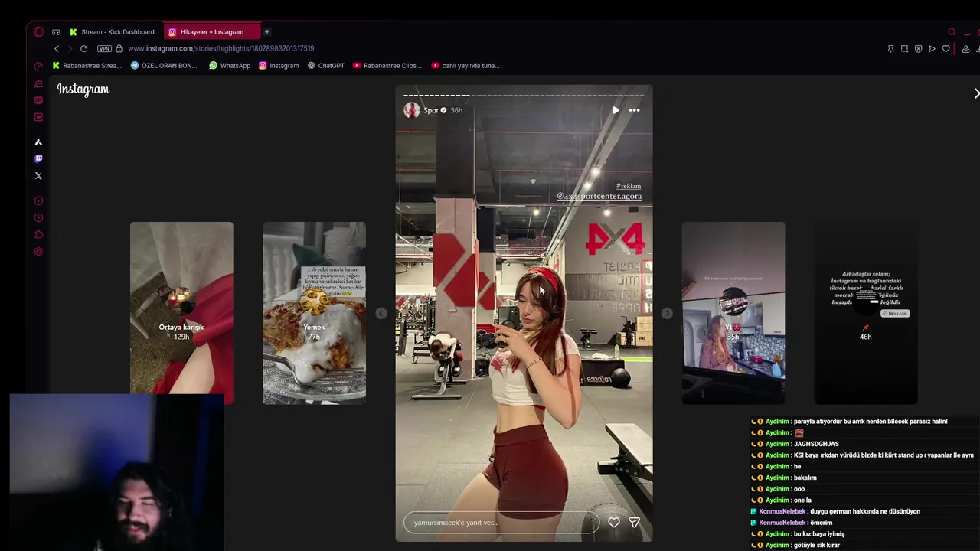
Task: Toggle the VPN badge in address bar
Action: pyautogui.click(x=104, y=49)
